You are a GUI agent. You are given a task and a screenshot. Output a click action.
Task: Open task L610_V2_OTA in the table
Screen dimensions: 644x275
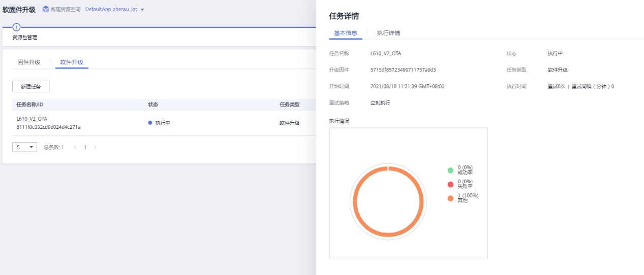(x=32, y=119)
